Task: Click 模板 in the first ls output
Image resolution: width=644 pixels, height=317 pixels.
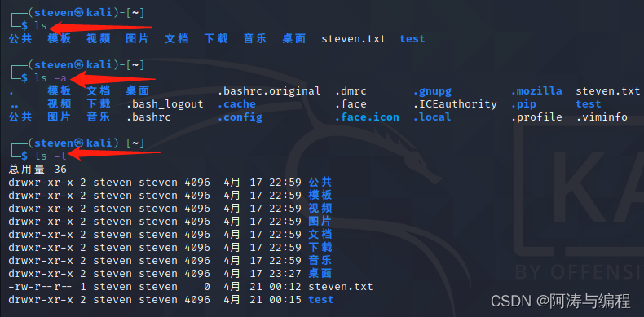Action: tap(60, 38)
